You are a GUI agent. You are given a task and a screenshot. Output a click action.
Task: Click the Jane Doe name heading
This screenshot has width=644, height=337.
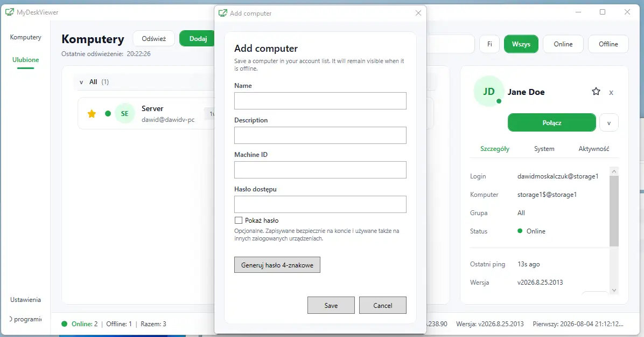coord(526,92)
